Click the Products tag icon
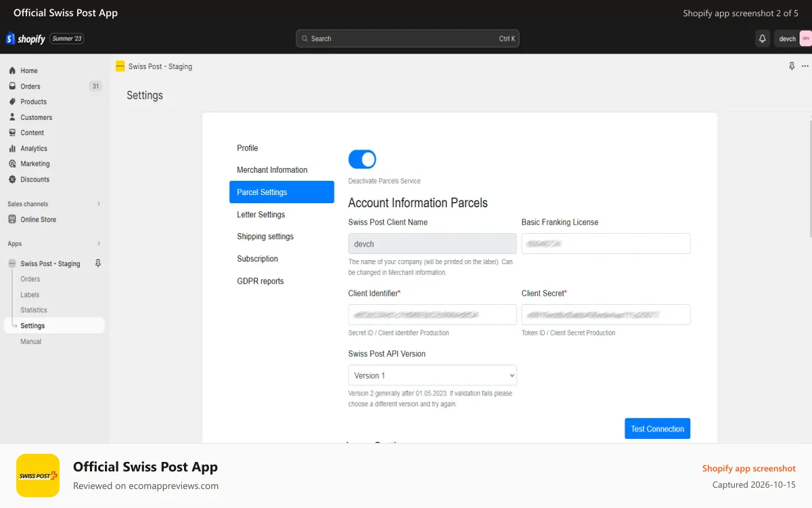 click(x=12, y=102)
